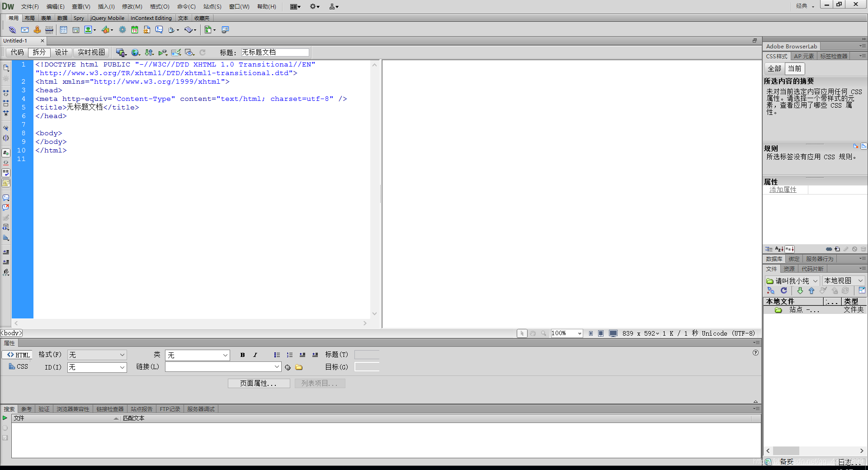Open the file management arrows icon

pyautogui.click(x=149, y=52)
